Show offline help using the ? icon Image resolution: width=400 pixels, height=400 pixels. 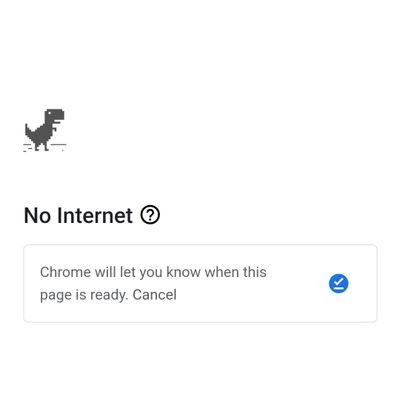coord(150,215)
